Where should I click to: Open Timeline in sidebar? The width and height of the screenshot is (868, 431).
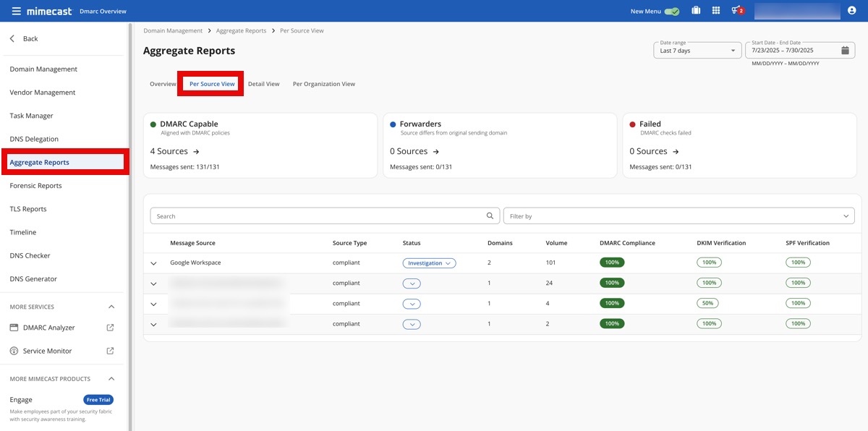(23, 232)
